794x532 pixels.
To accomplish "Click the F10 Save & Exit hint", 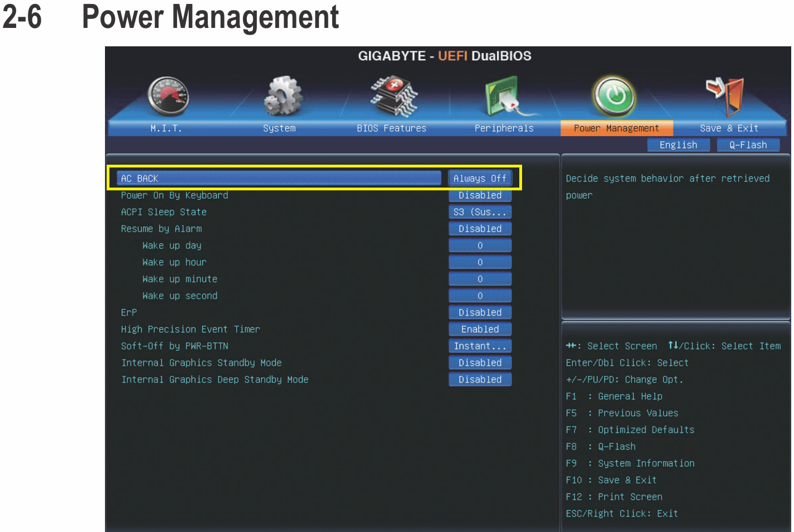I will [x=611, y=480].
